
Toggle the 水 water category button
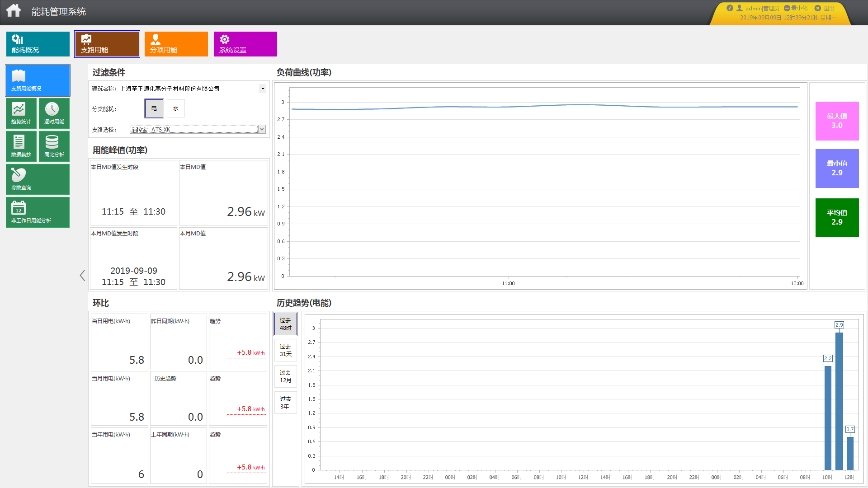point(176,108)
